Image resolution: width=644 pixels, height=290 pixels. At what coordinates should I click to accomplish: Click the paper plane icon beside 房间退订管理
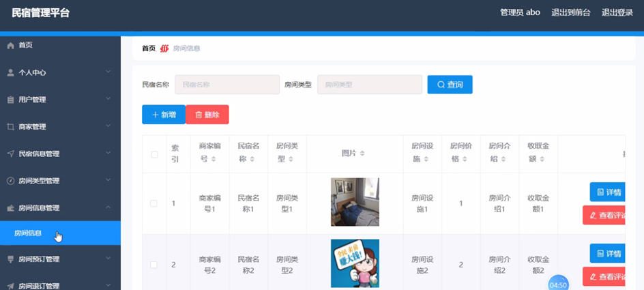click(11, 287)
